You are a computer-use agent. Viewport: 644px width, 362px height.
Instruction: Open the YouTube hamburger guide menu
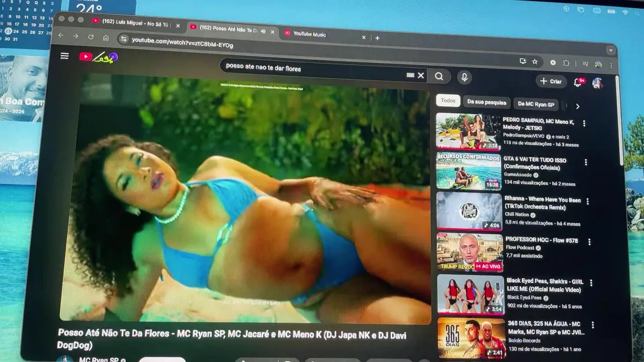click(64, 56)
